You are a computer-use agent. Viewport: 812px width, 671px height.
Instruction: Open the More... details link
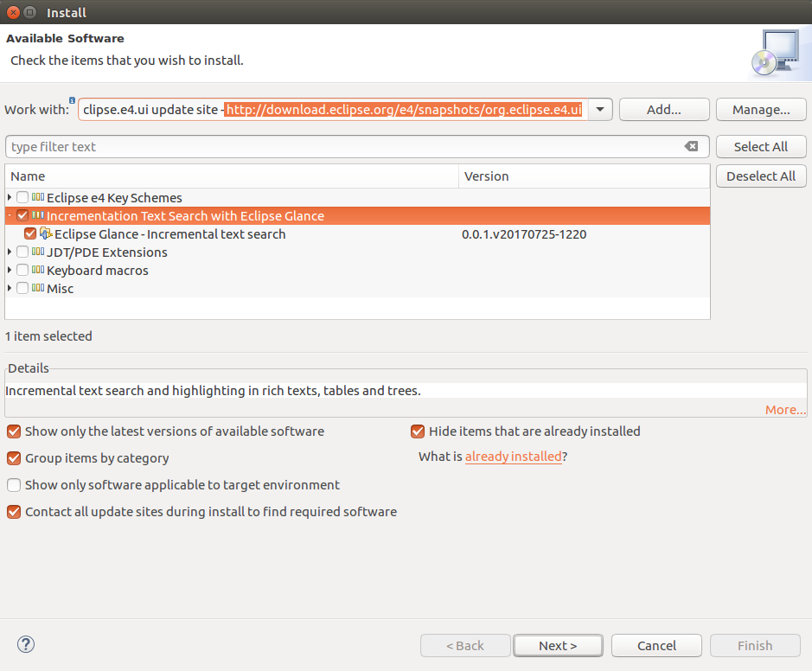pos(785,410)
